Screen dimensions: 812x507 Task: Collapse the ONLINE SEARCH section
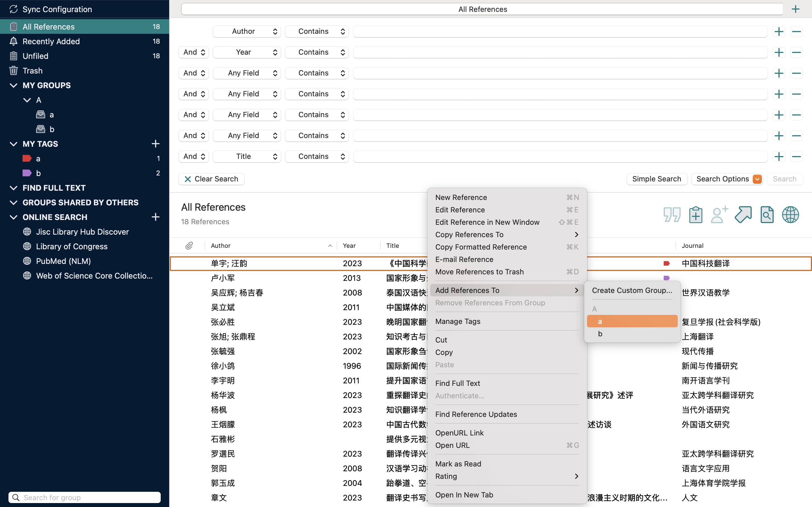(x=14, y=217)
